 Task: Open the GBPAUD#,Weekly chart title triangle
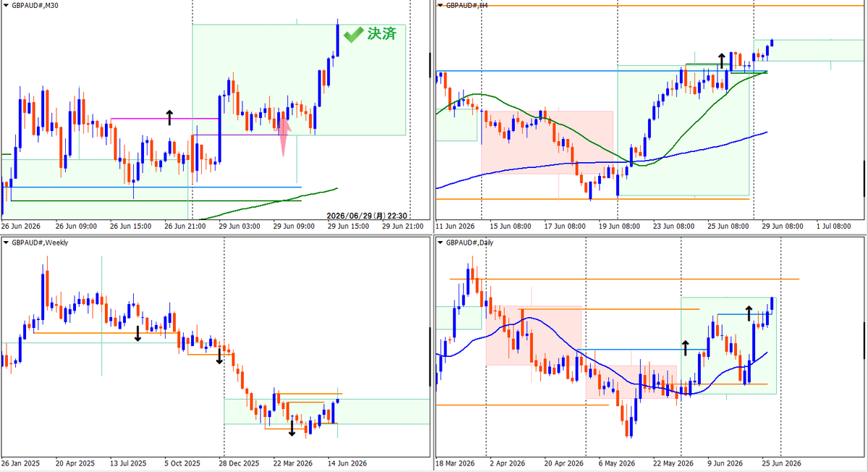[6, 243]
